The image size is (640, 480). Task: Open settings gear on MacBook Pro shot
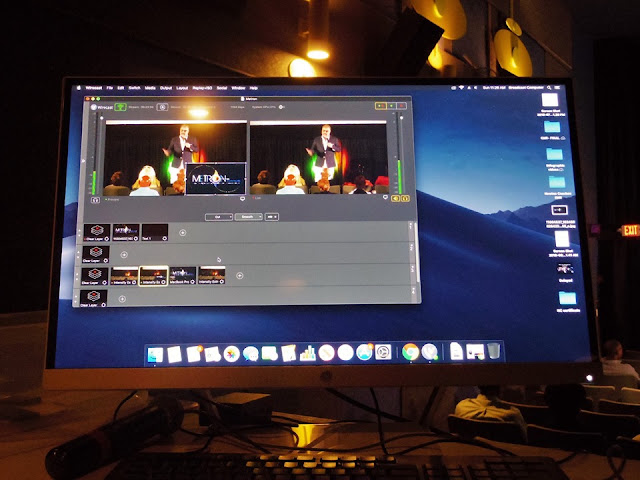193,282
